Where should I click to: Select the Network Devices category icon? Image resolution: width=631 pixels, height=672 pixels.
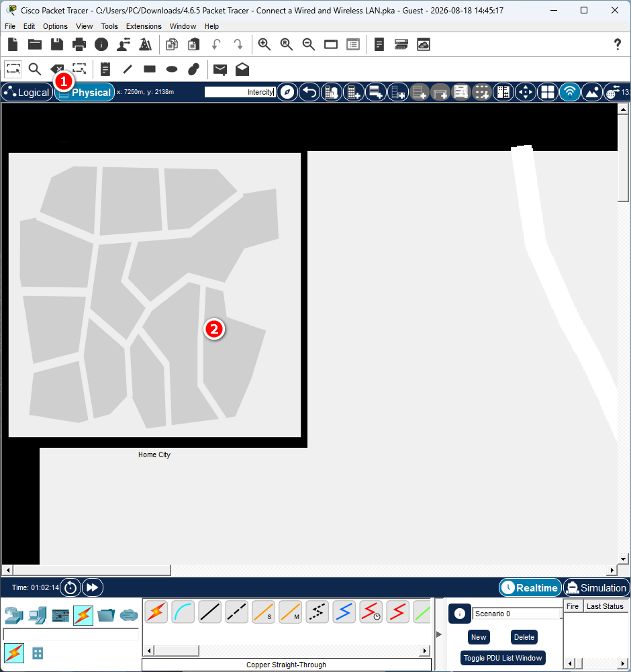14,616
